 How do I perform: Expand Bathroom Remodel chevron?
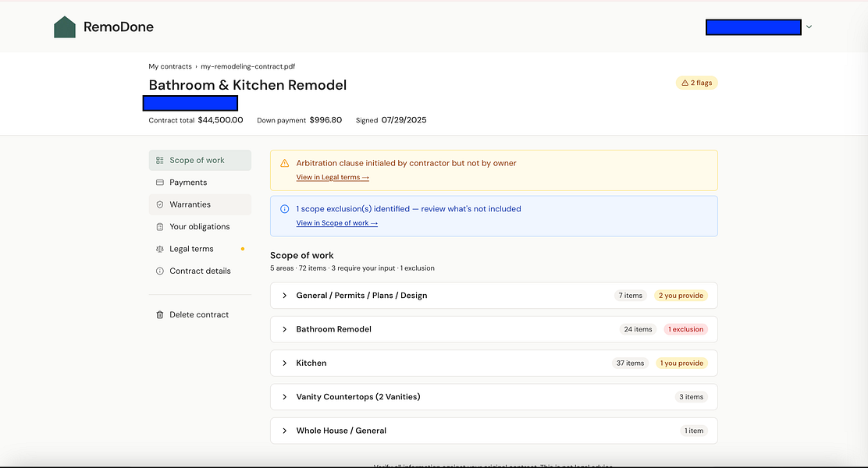[285, 329]
